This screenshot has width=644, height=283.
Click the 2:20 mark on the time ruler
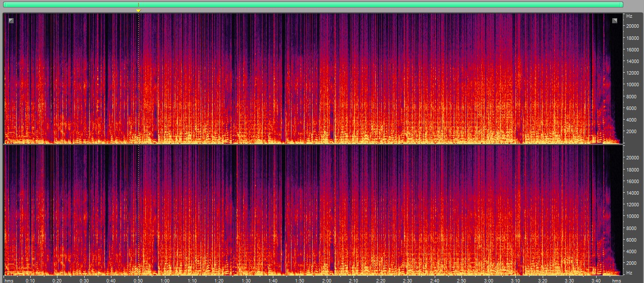381,280
